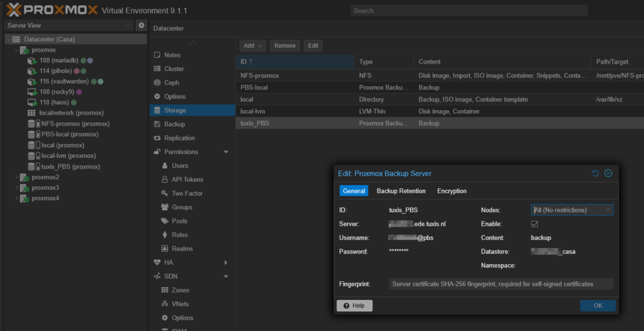Viewport: 644px width, 331px height.
Task: Collapse the Datacenter (Casa) tree
Action: point(9,40)
